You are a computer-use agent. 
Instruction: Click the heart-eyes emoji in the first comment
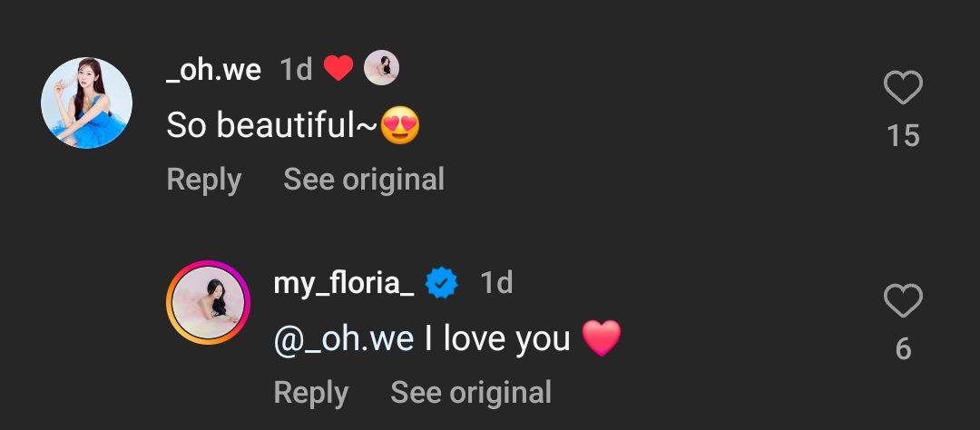point(400,126)
